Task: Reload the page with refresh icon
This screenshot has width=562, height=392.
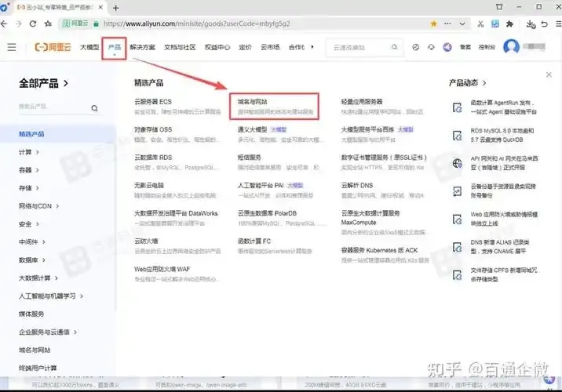Action: coord(33,24)
